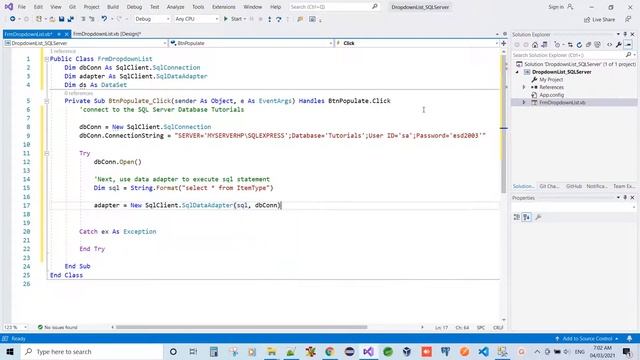
Task: Open the Debug configuration dropdown
Action: 152,19
